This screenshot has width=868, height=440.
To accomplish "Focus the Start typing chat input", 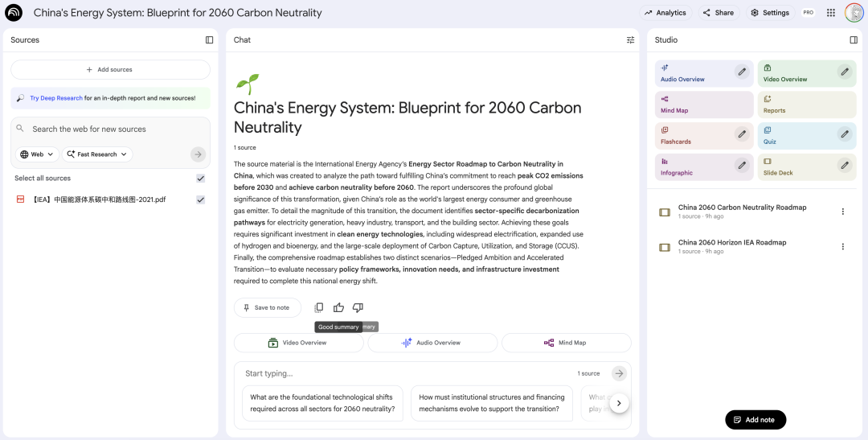I will (407, 373).
